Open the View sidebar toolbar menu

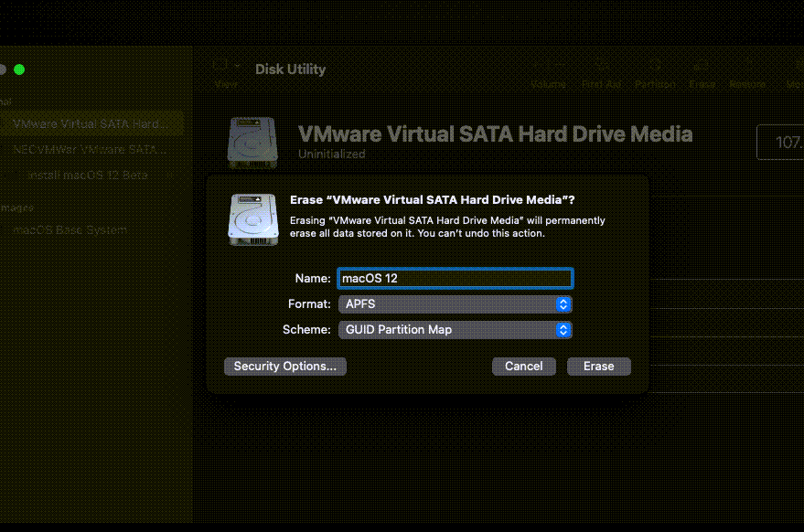[x=225, y=67]
